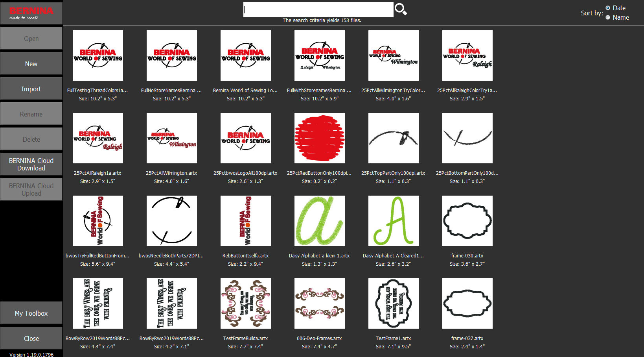Select the 25PctAllWilmington.artx thumbnail
Screen dimensions: 644x357
[x=172, y=138]
